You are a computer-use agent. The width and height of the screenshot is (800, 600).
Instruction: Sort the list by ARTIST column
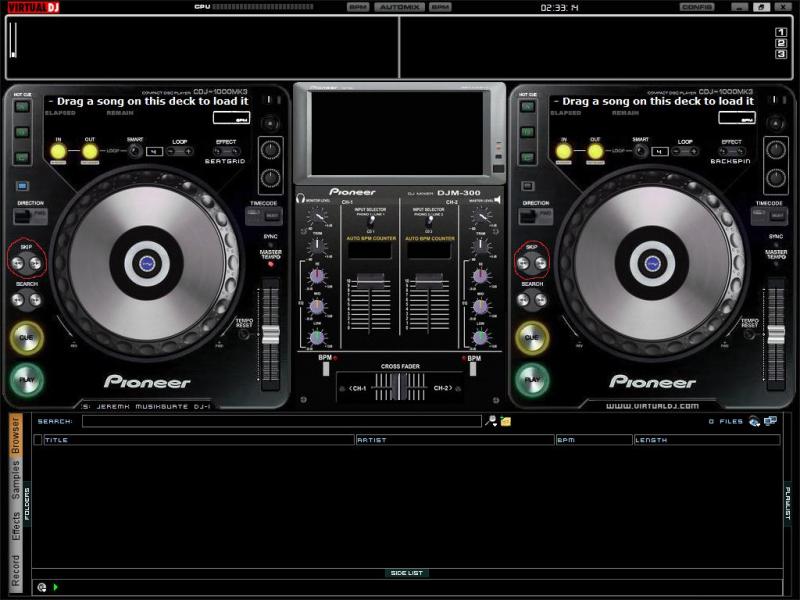455,440
